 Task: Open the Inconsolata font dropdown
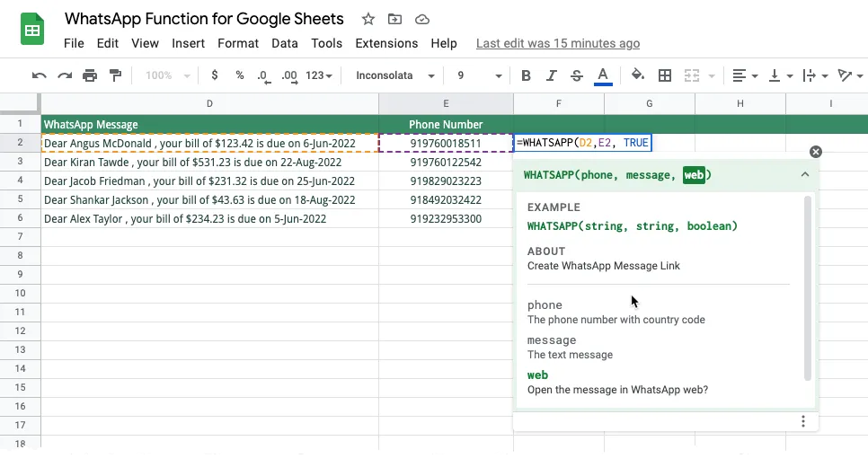pos(395,75)
